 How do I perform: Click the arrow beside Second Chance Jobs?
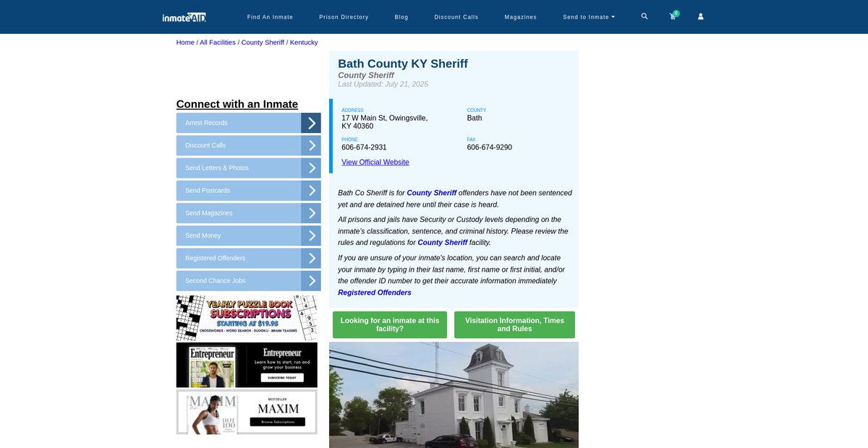click(x=311, y=281)
